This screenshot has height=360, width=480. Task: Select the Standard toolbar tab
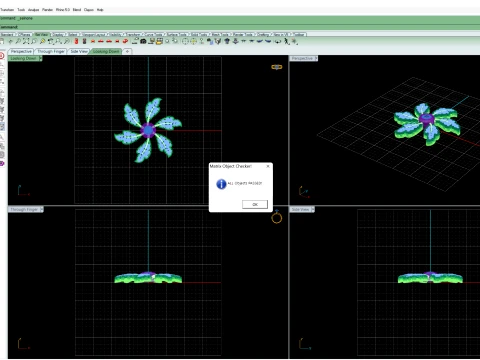tap(8, 34)
